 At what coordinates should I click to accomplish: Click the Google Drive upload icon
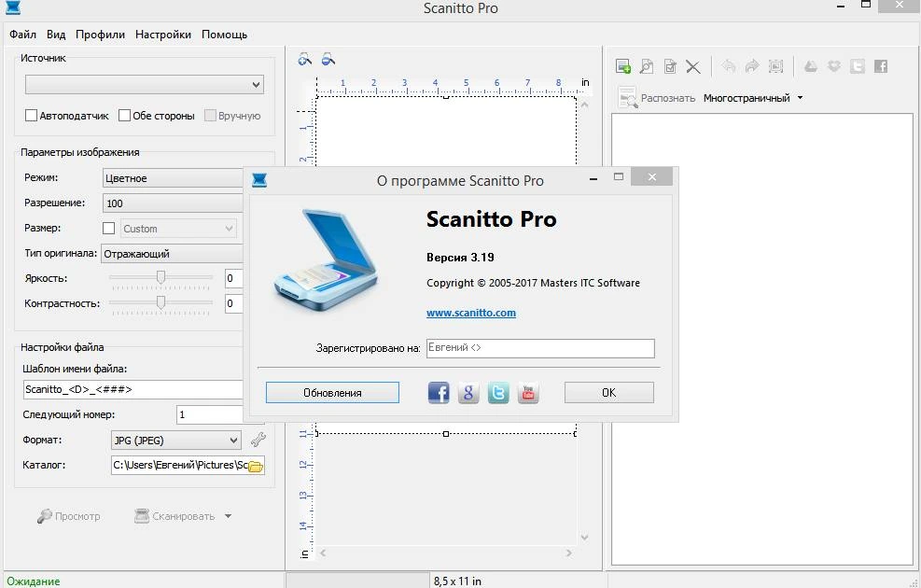(811, 66)
